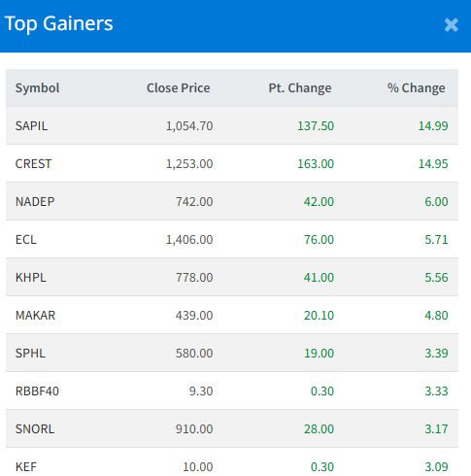Click the Pt. Change column header
This screenshot has height=476, width=471.
coord(300,87)
